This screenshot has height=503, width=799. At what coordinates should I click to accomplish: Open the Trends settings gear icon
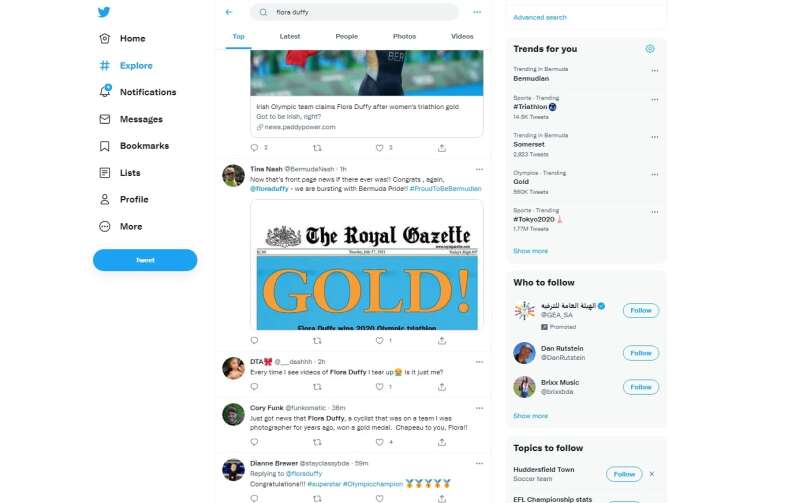tap(650, 49)
